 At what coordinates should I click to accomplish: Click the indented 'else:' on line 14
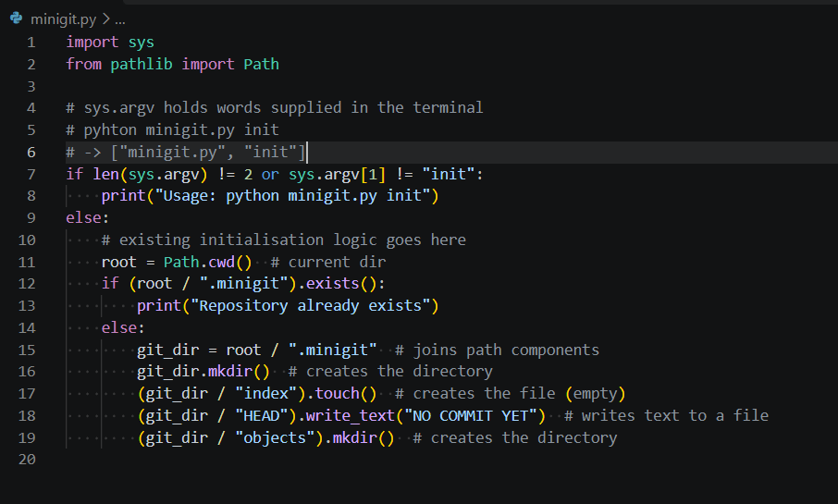pos(123,327)
